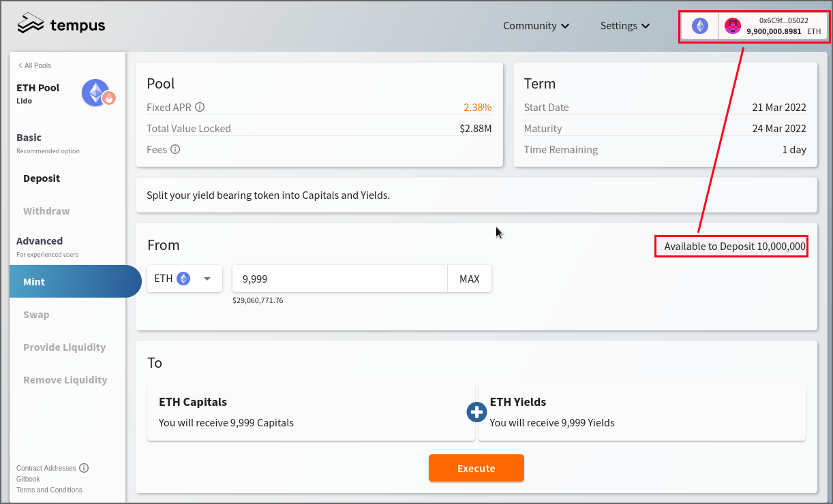833x504 pixels.
Task: Click the Fixed APR info icon
Action: click(200, 107)
